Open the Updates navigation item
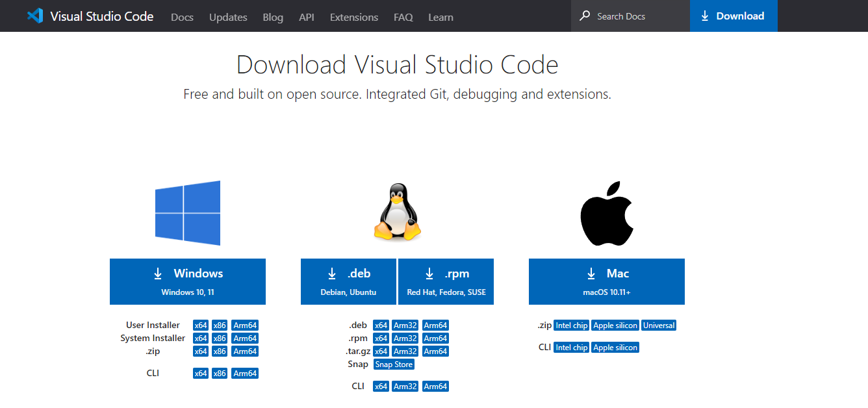Image resolution: width=868 pixels, height=408 pixels. [x=228, y=17]
